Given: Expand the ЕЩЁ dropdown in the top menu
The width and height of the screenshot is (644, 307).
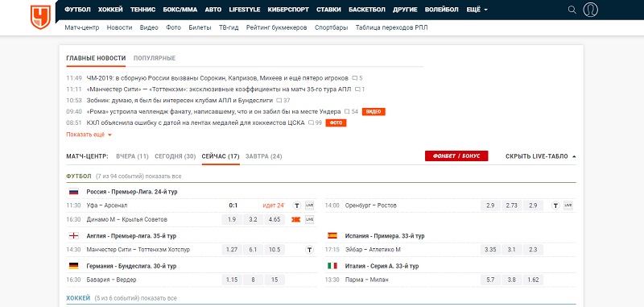Looking at the screenshot, I should click(x=477, y=10).
